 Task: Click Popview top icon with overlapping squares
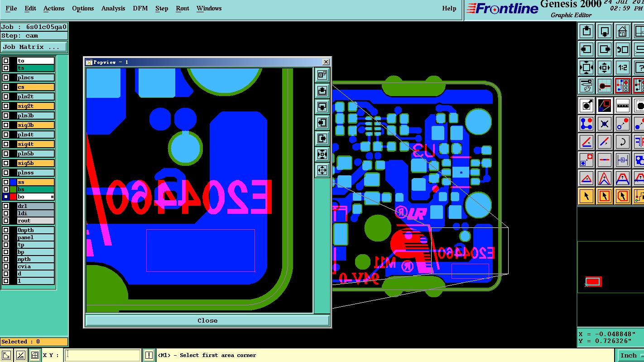[x=322, y=75]
